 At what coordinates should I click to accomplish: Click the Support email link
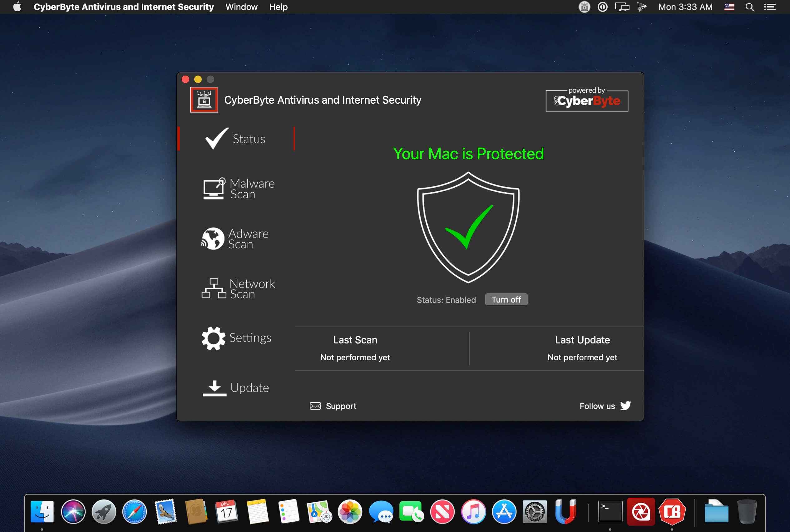point(341,406)
